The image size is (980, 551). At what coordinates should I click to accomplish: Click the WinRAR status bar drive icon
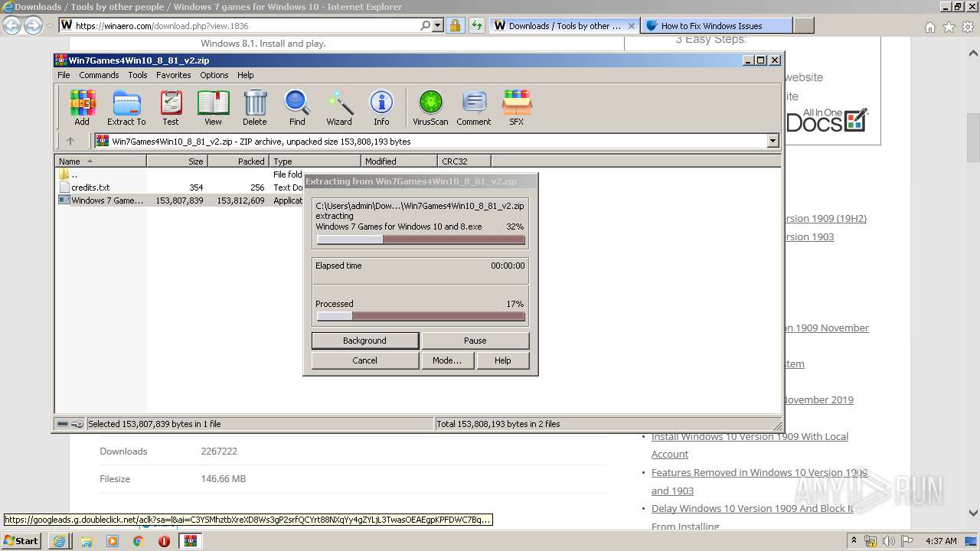(x=62, y=424)
